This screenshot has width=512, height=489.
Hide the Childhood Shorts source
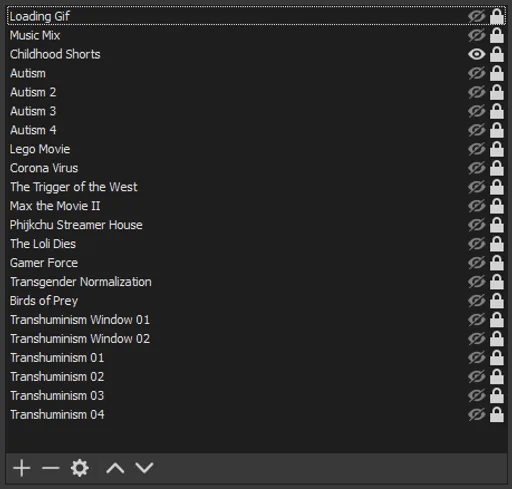click(477, 54)
